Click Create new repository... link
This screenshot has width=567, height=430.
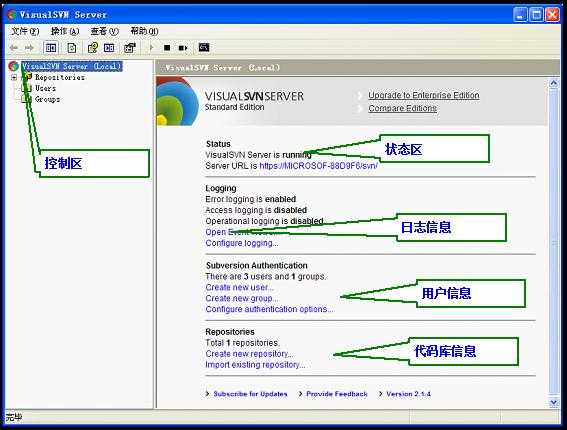click(249, 354)
